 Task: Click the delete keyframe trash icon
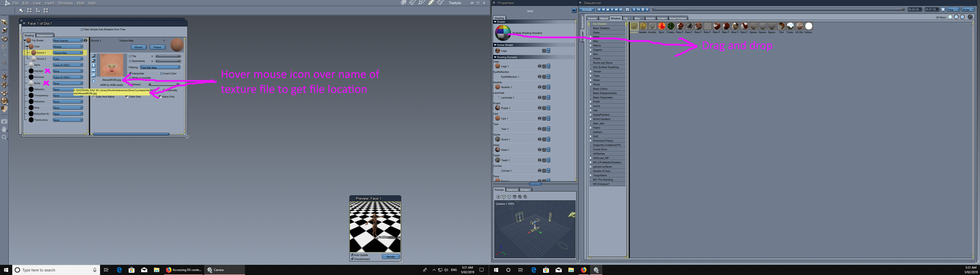click(643, 9)
